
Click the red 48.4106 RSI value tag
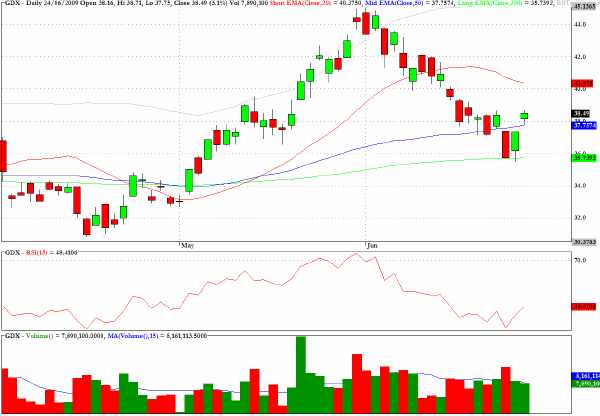pos(584,307)
